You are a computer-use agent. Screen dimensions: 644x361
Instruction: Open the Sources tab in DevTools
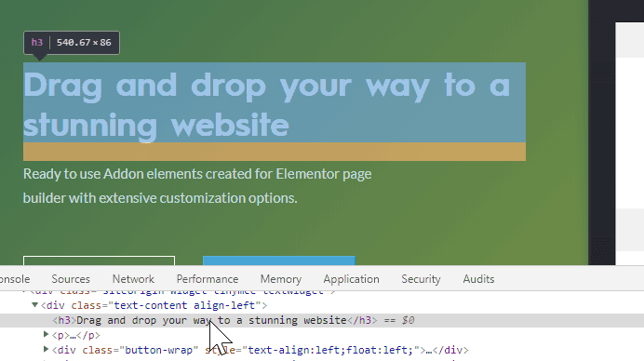(71, 279)
